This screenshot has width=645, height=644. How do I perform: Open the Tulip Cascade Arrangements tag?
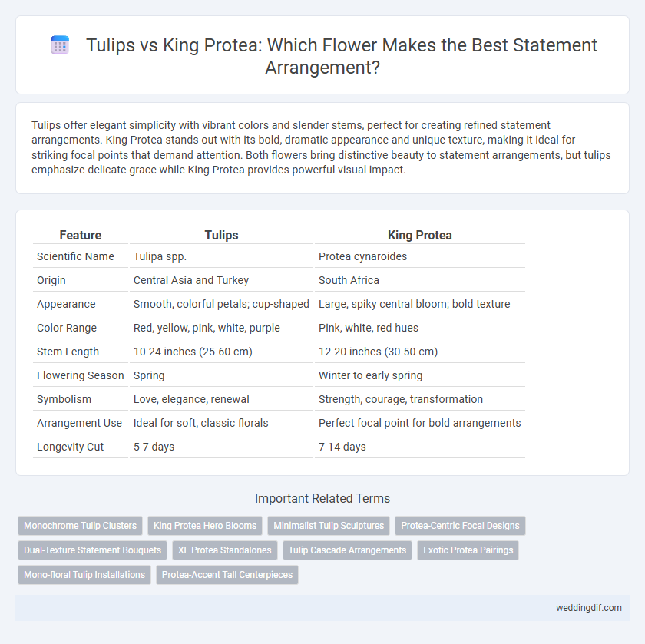click(x=347, y=550)
